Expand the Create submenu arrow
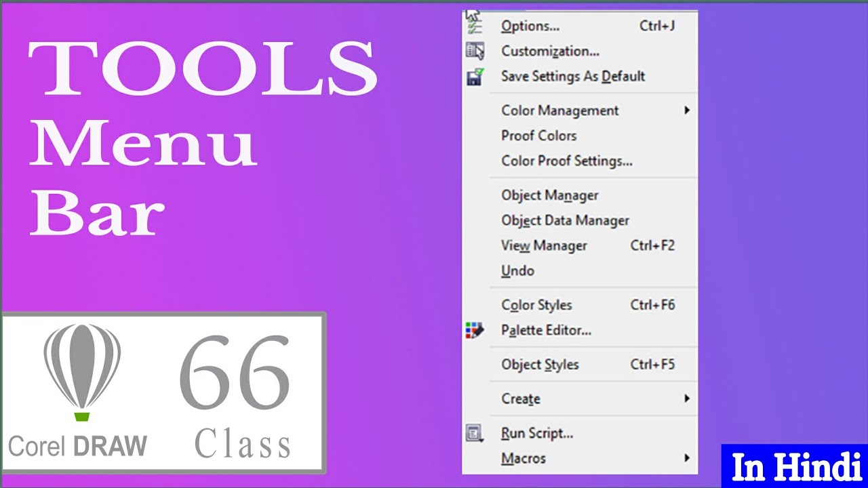The image size is (868, 488). (x=686, y=399)
